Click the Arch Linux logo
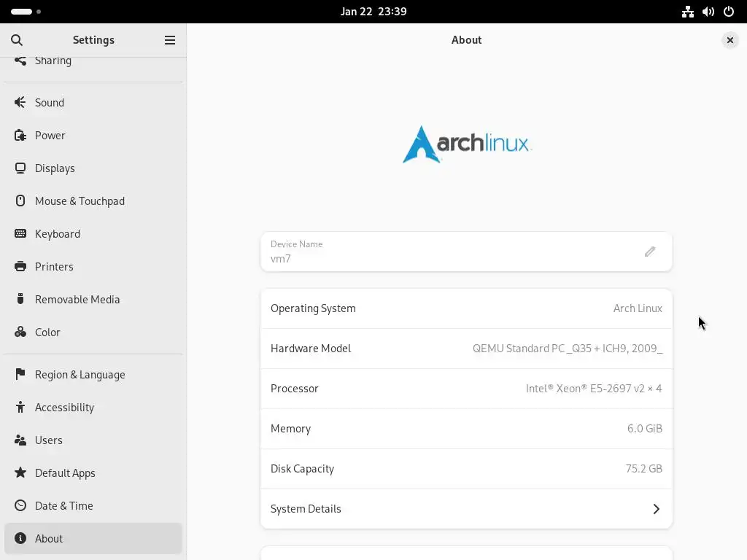747x560 pixels. [467, 144]
